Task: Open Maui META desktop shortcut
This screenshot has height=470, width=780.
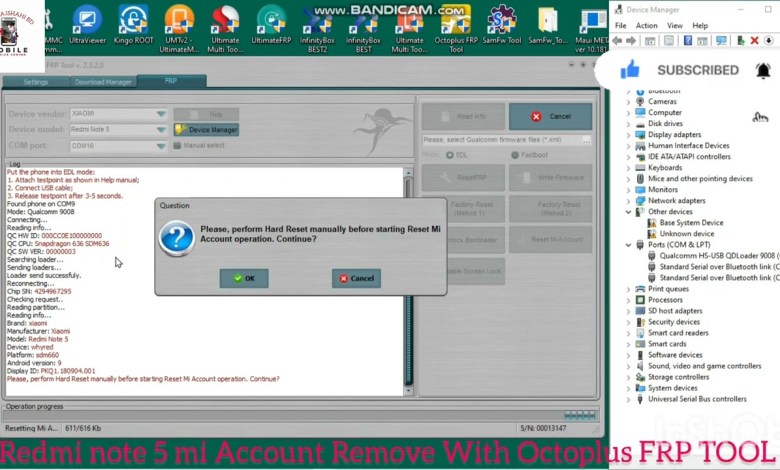Action: coord(592,29)
